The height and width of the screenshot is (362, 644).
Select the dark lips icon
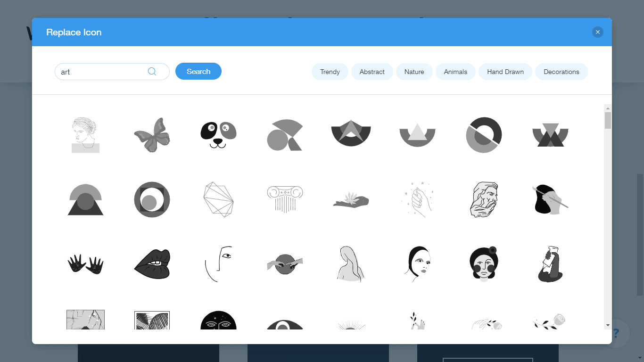[x=152, y=264]
